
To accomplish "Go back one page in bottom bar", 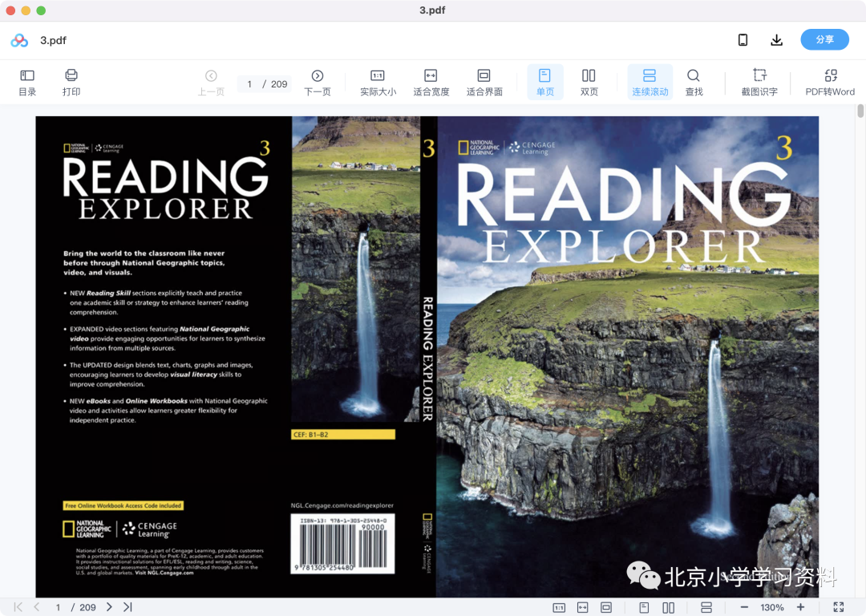I will click(x=37, y=607).
